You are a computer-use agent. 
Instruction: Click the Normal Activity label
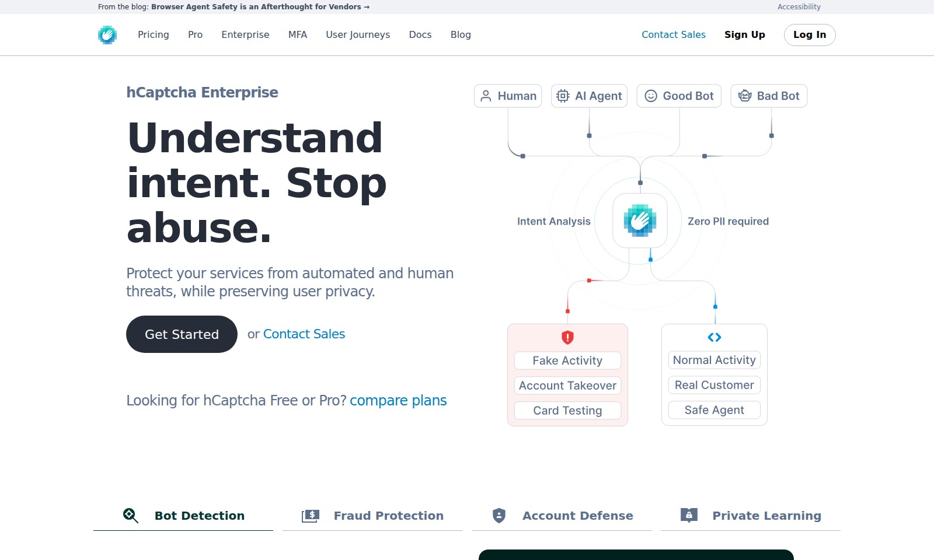click(715, 360)
